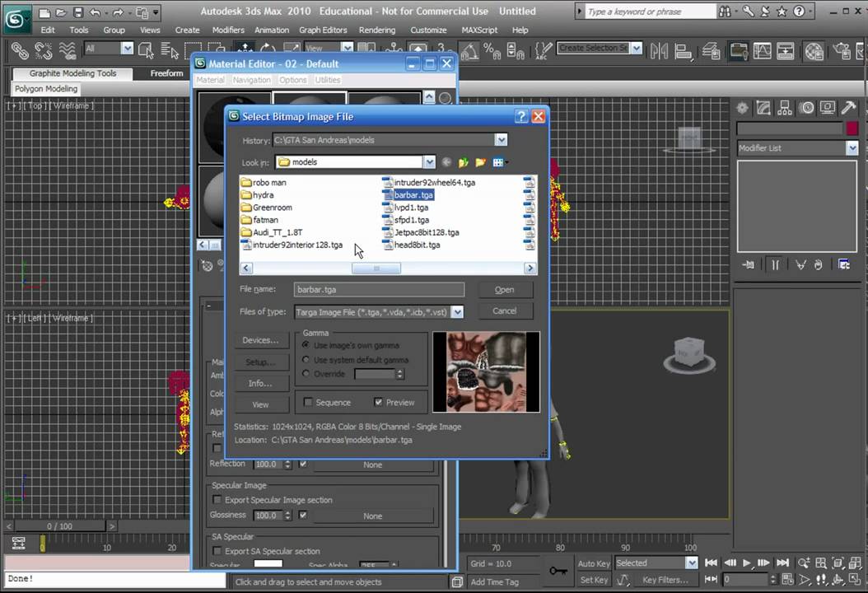
Task: Click the Select Object arrow tool
Action: [146, 51]
